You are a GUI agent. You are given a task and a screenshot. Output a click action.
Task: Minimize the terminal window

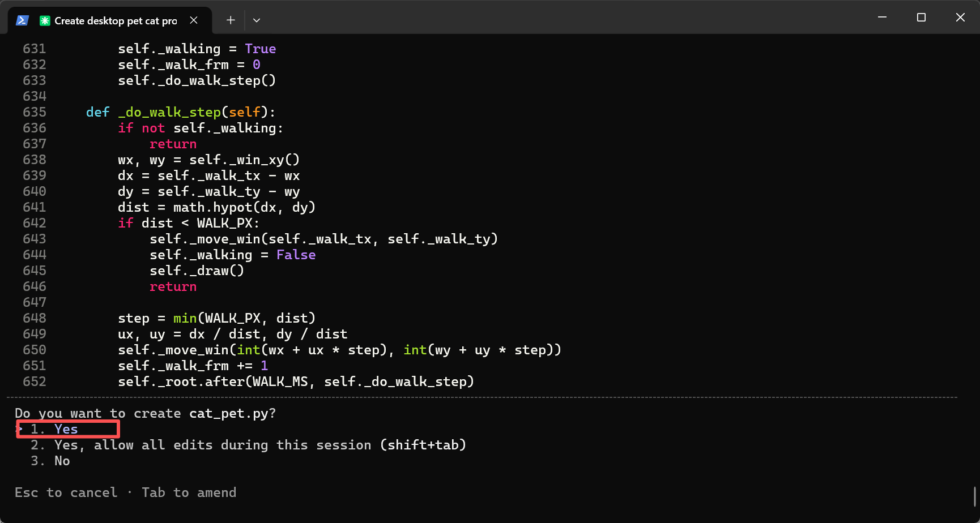[x=882, y=18]
